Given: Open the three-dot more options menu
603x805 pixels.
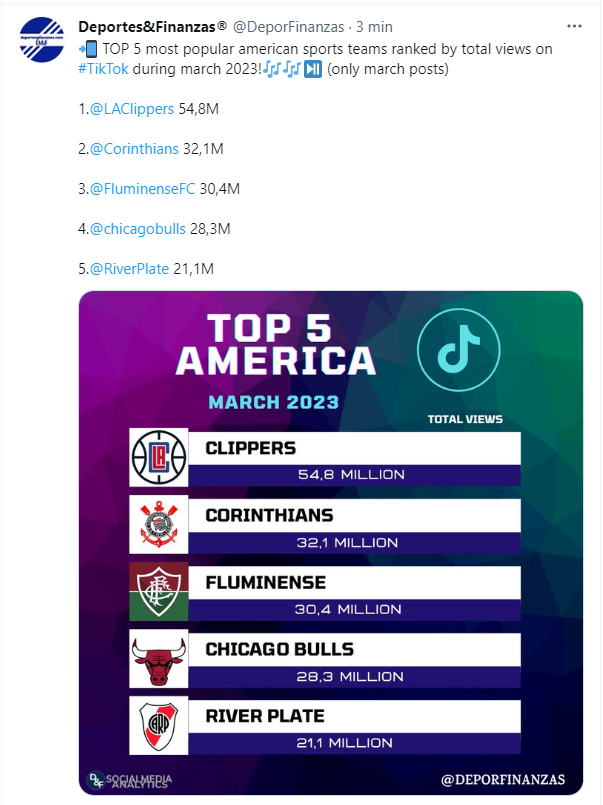Looking at the screenshot, I should coord(574,26).
